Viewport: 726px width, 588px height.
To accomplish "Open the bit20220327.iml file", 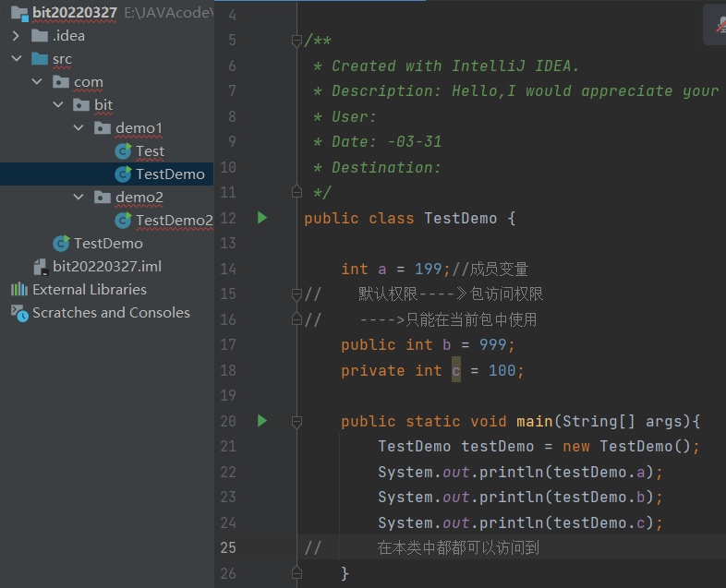I will point(107,267).
